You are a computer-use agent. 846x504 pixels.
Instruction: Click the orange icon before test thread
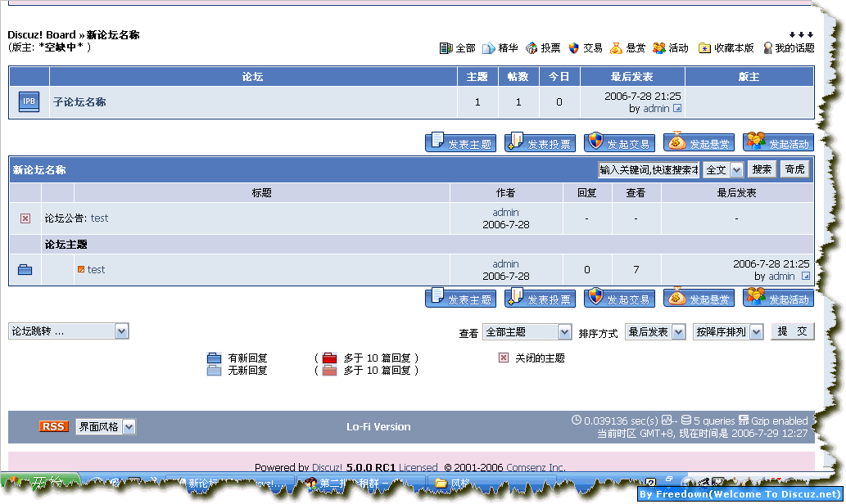pyautogui.click(x=81, y=269)
